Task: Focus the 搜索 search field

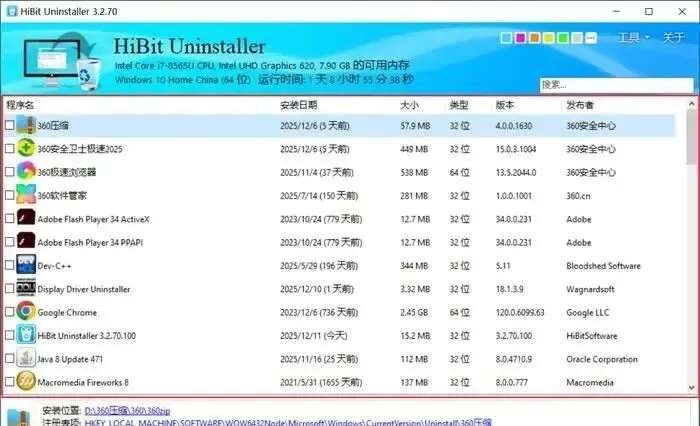Action: coord(617,84)
